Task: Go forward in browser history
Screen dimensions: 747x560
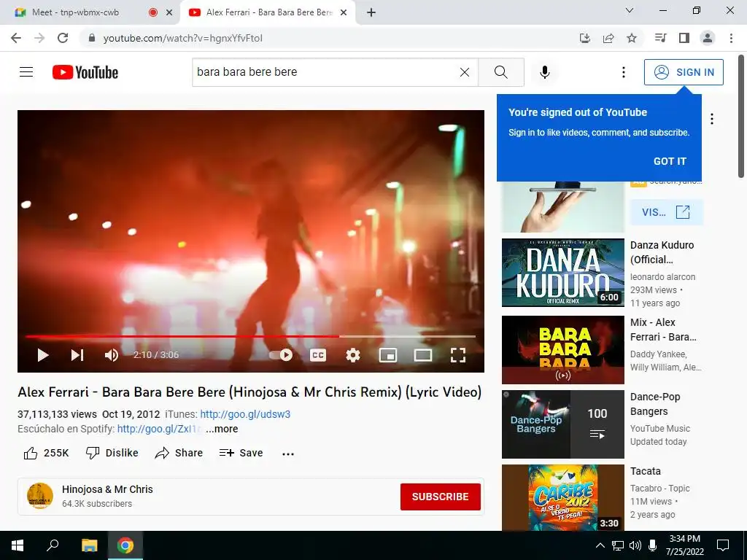Action: pos(39,38)
